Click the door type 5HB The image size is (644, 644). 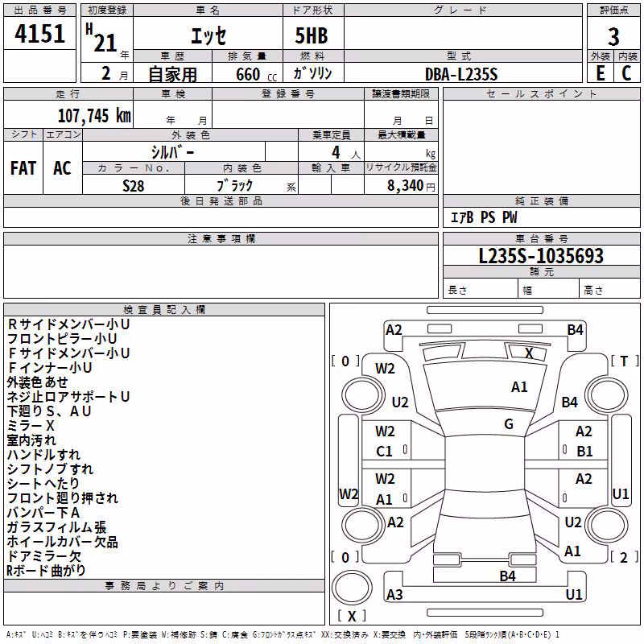pyautogui.click(x=312, y=35)
